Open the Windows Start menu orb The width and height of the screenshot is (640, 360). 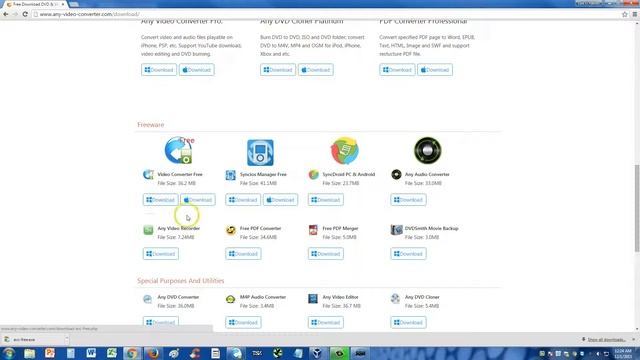click(x=9, y=353)
